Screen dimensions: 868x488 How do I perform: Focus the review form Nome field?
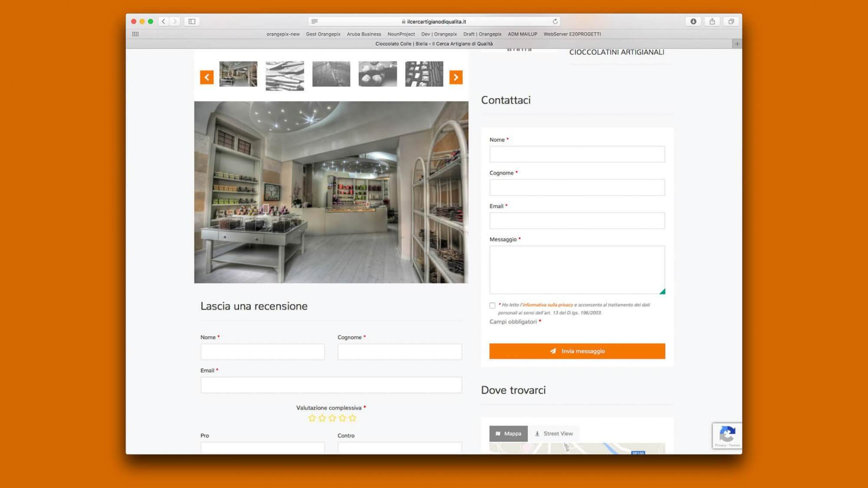[263, 352]
